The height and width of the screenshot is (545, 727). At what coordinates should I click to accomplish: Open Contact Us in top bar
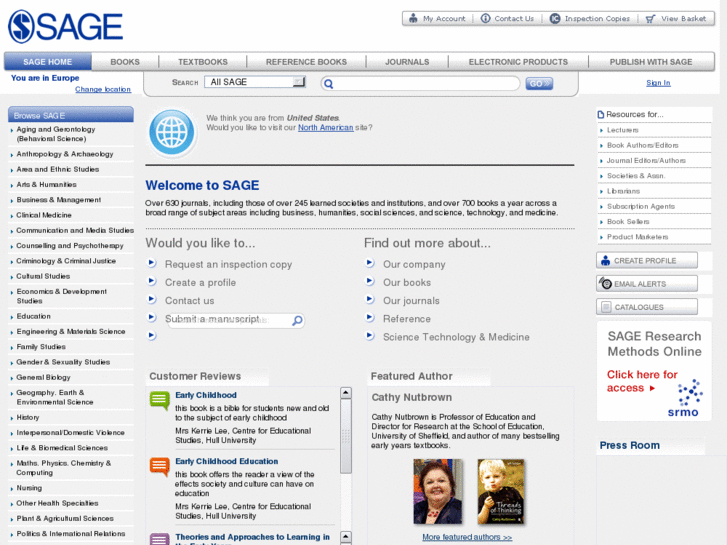[x=507, y=18]
